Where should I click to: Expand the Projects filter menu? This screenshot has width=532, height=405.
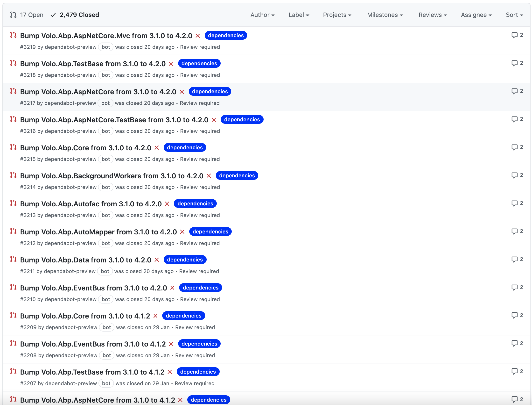click(x=337, y=15)
